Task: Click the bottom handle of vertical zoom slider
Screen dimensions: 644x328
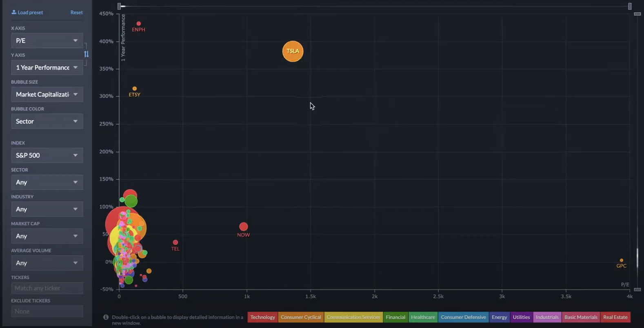Action: (x=637, y=289)
